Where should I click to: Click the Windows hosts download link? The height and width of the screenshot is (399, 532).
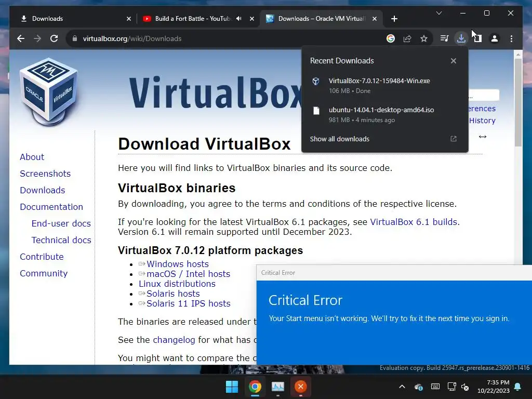pos(178,264)
